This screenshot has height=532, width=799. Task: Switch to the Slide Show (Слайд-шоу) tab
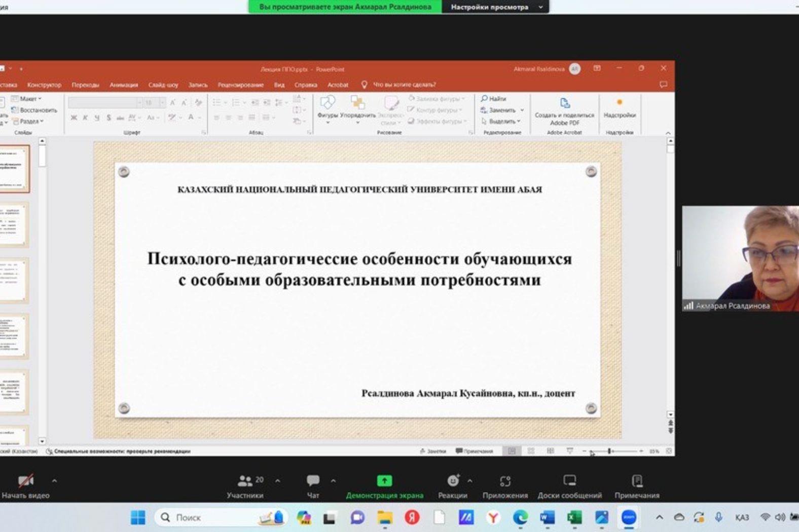pos(163,85)
